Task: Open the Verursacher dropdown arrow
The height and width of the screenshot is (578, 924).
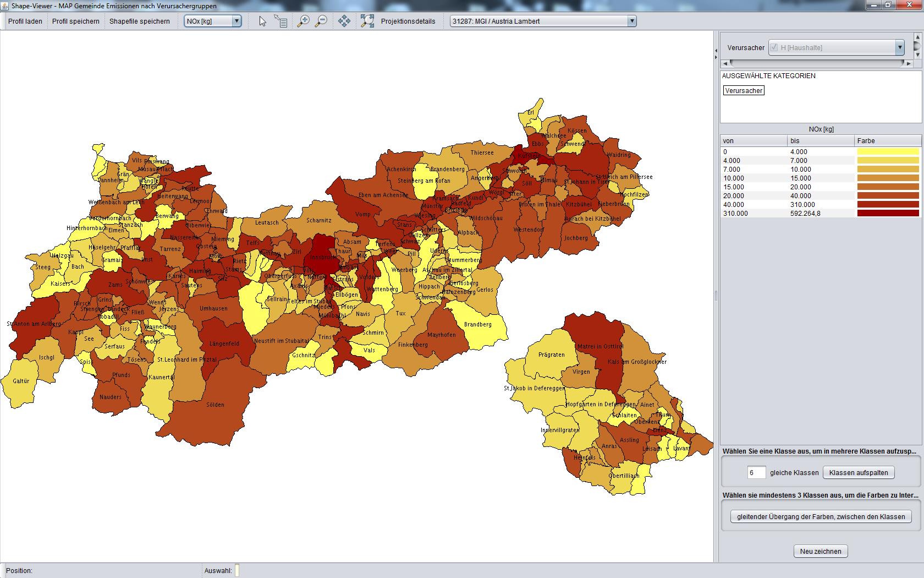Action: coord(899,48)
